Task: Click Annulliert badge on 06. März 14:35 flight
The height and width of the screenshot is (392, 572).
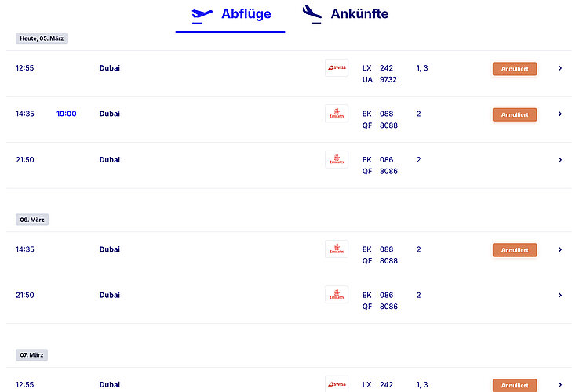Action: click(514, 250)
